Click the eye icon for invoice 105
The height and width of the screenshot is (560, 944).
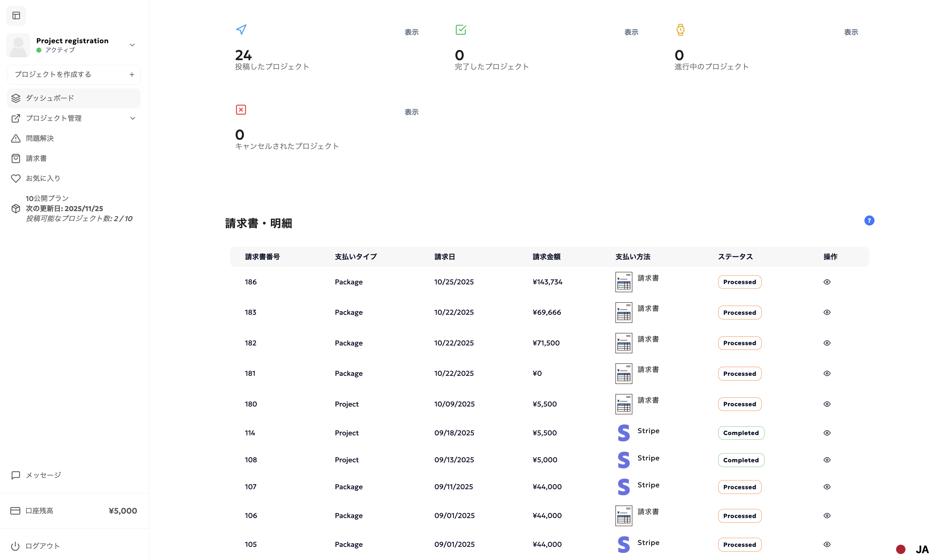coord(827,545)
